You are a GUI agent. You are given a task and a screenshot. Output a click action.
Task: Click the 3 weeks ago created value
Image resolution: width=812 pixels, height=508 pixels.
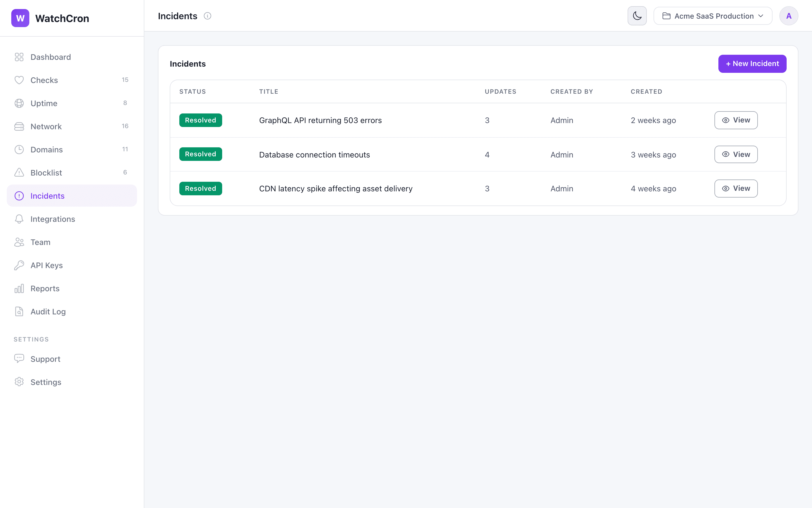coord(653,155)
